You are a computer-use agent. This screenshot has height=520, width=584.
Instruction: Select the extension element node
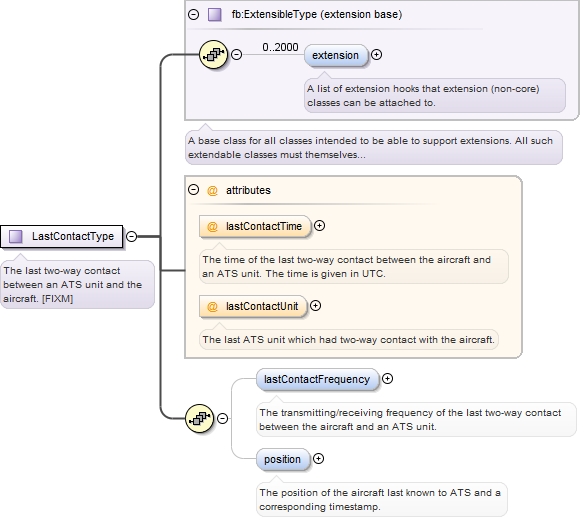336,56
